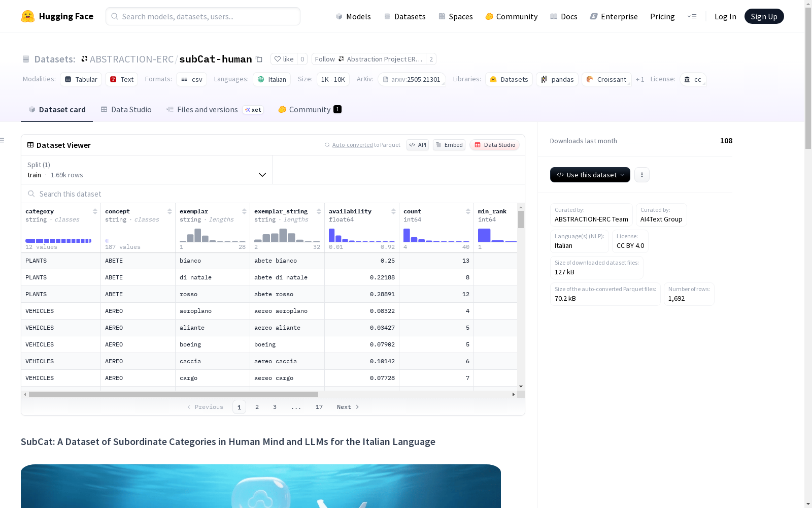812x508 pixels.
Task: Click the abete bianco cell
Action: [x=287, y=261]
